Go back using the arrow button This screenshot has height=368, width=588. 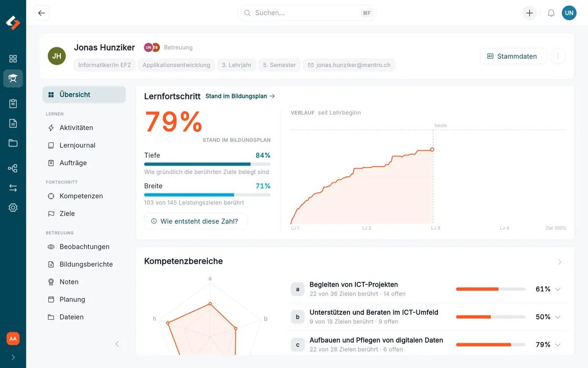coord(41,13)
